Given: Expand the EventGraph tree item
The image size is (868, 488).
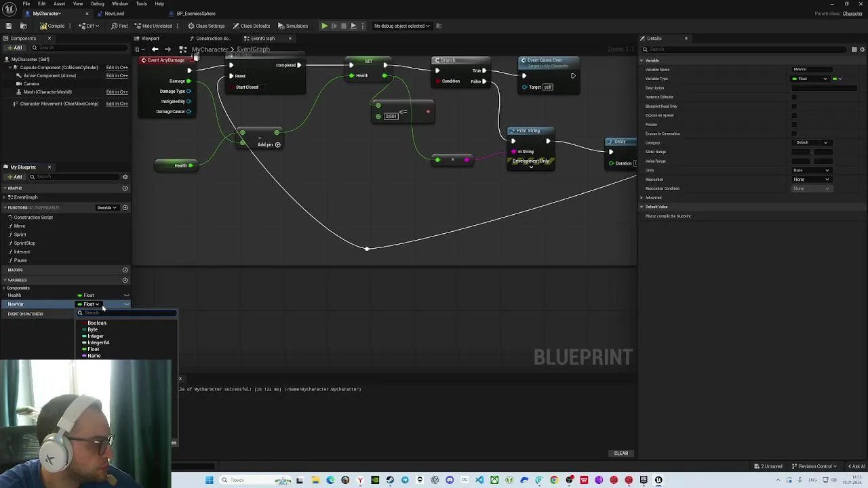Looking at the screenshot, I should (x=5, y=197).
